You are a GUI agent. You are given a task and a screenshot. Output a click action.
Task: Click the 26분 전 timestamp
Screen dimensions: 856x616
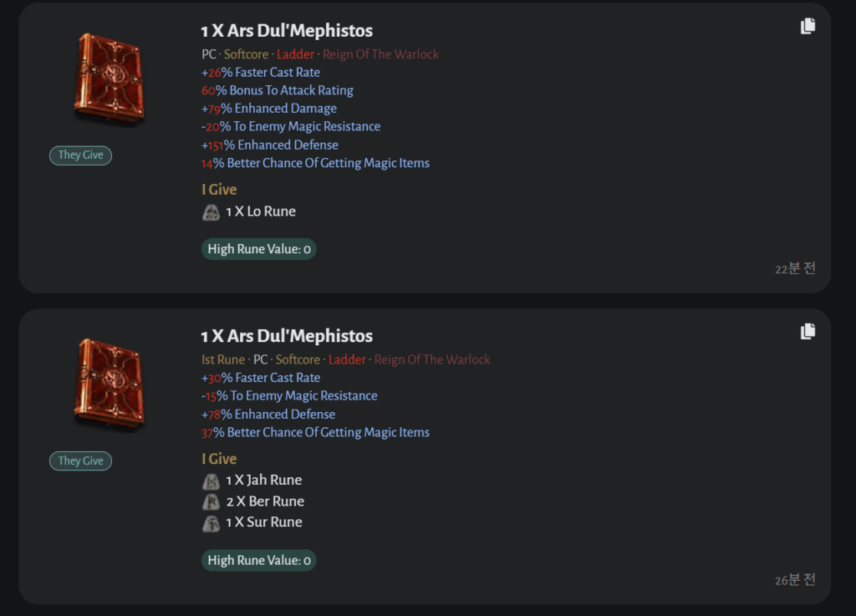point(795,580)
